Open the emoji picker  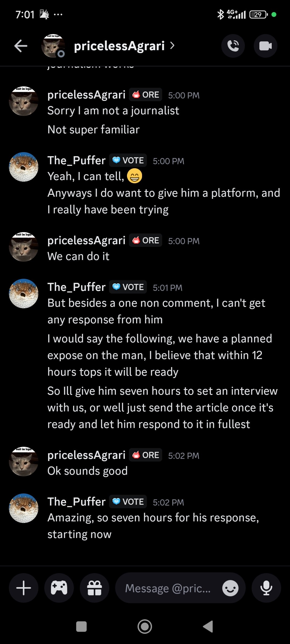pos(230,588)
